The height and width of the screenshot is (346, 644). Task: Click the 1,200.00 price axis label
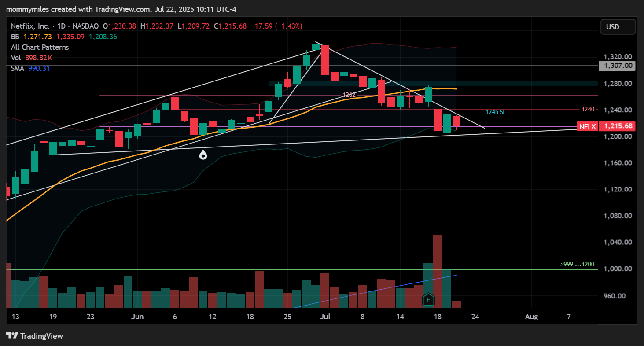(618, 136)
